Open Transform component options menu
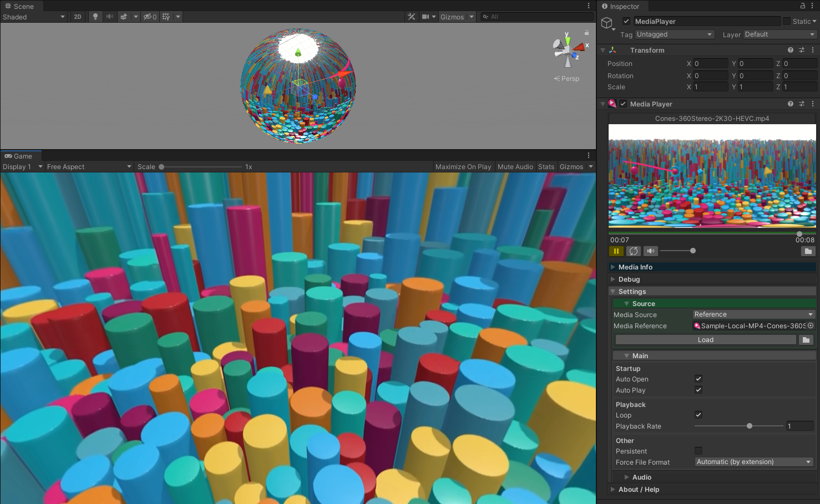820x504 pixels. (x=813, y=50)
